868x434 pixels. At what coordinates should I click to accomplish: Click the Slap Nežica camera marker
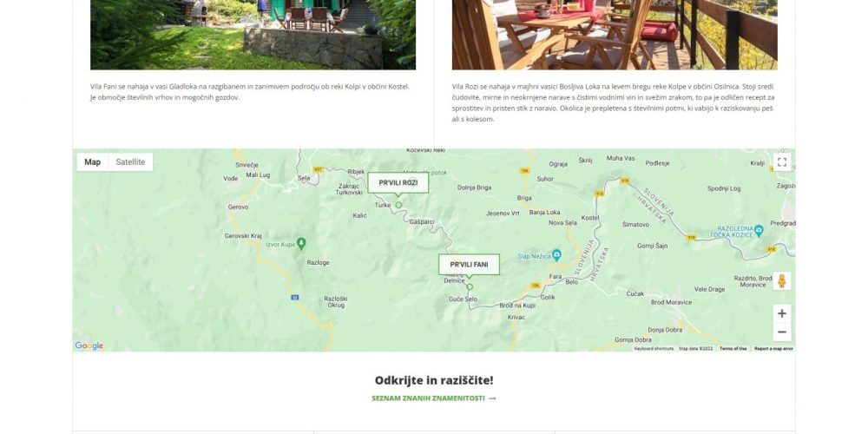coord(557,255)
